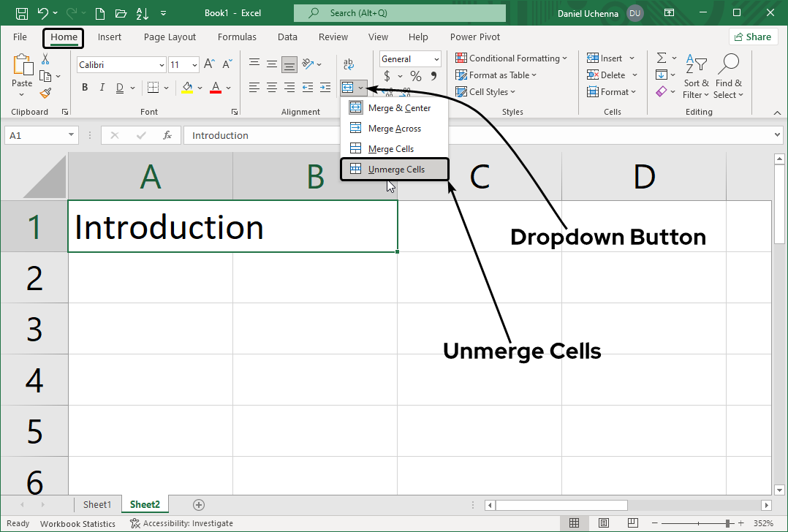Screen dimensions: 788x532
Task: Select Unmerge Cells from the menu
Action: 395,170
